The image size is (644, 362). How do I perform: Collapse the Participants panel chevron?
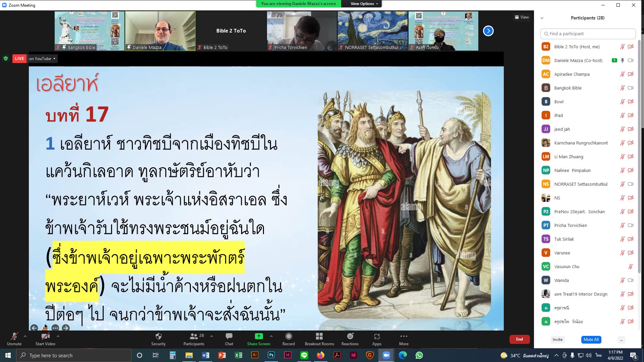click(542, 18)
